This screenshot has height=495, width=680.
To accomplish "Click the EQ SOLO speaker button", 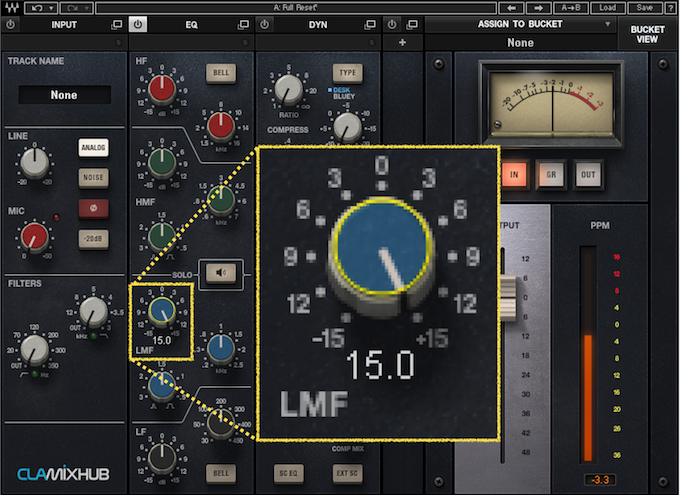I will click(221, 272).
